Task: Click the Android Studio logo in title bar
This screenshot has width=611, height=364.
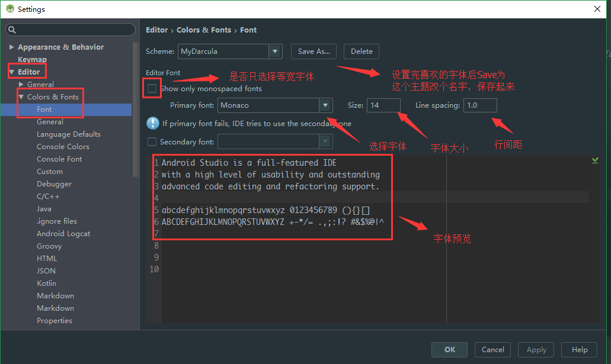Action: (10, 9)
